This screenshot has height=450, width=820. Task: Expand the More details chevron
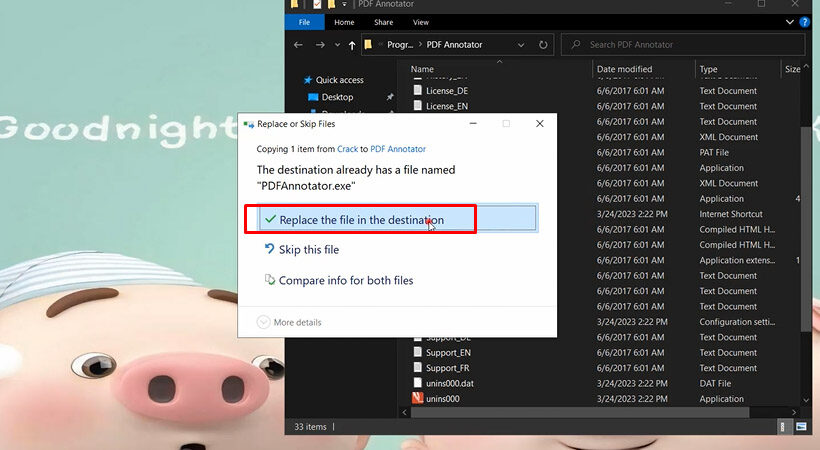264,322
